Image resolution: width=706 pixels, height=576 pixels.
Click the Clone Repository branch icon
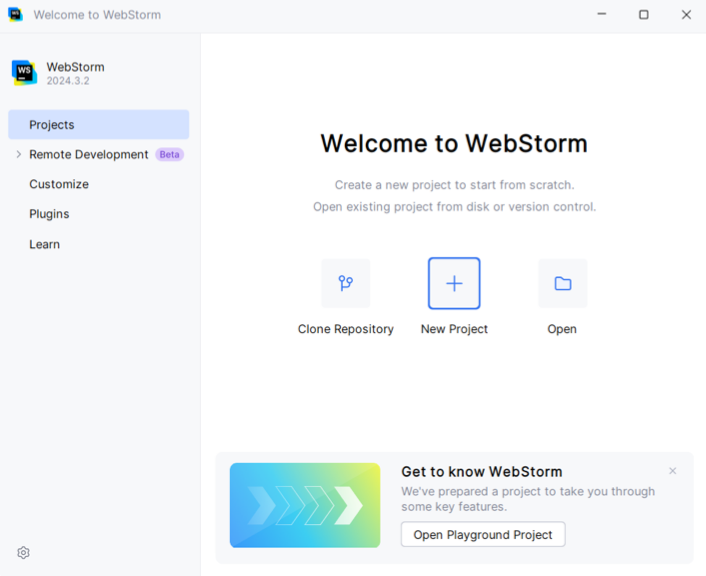346,283
